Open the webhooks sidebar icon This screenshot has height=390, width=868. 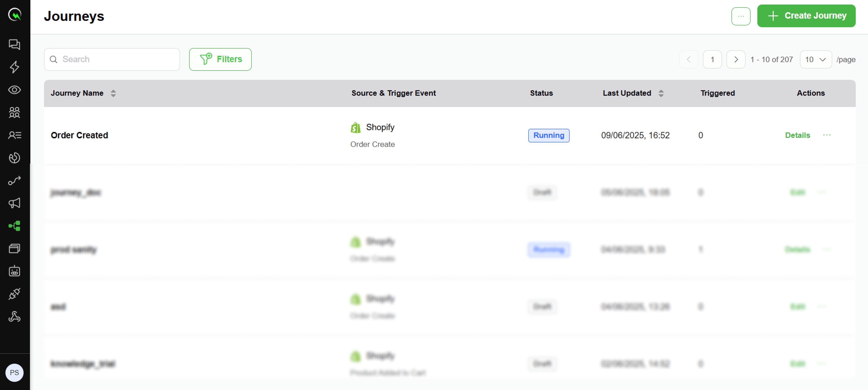pos(15,317)
